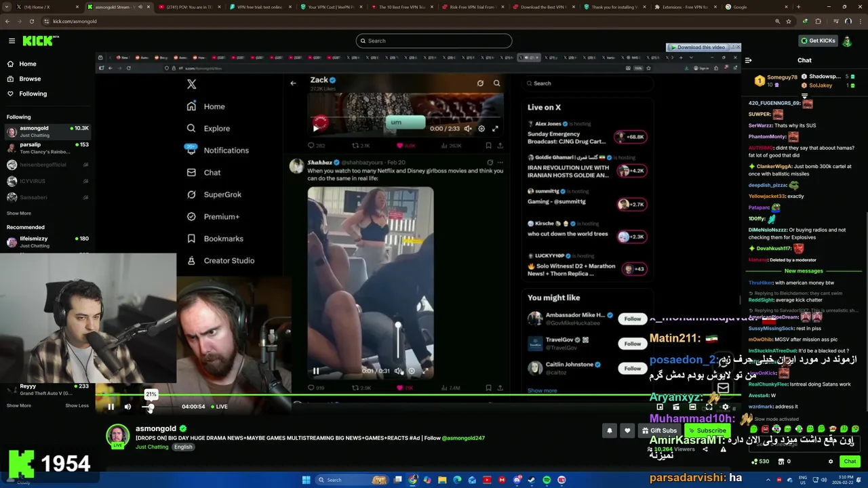Open ICYVIRUS channel in sidebar

pos(47,181)
